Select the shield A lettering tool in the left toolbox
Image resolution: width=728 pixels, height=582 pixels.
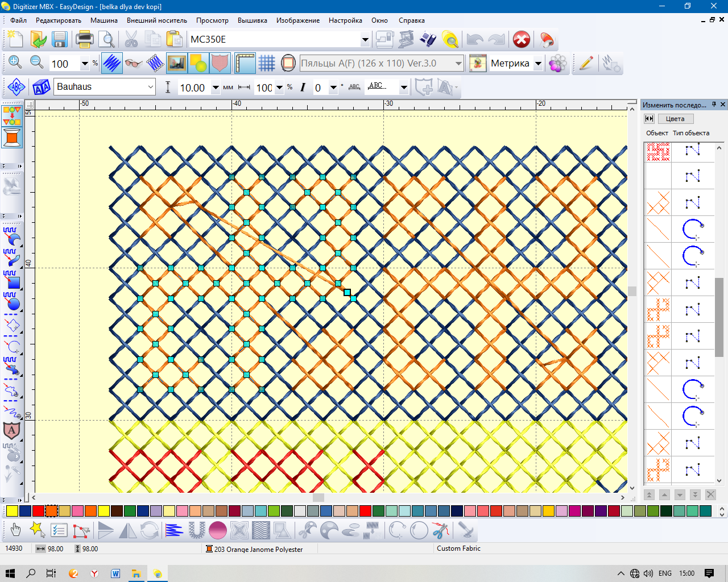[12, 431]
